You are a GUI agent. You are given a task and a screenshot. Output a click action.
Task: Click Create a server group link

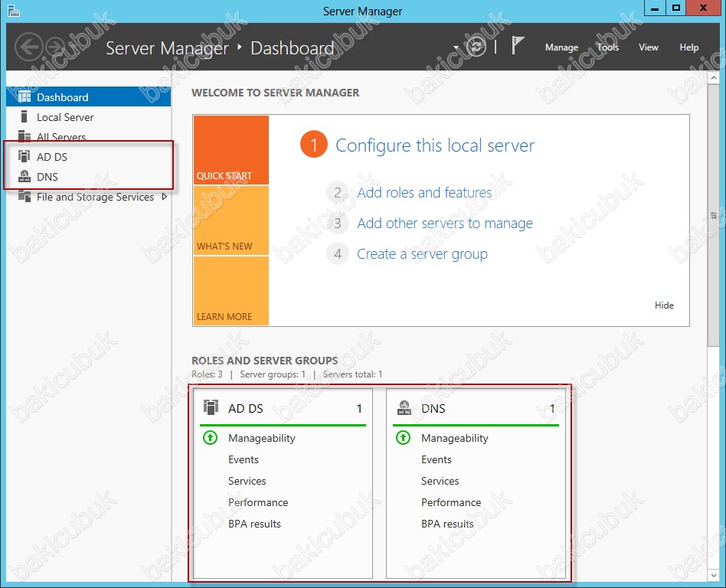coord(422,253)
